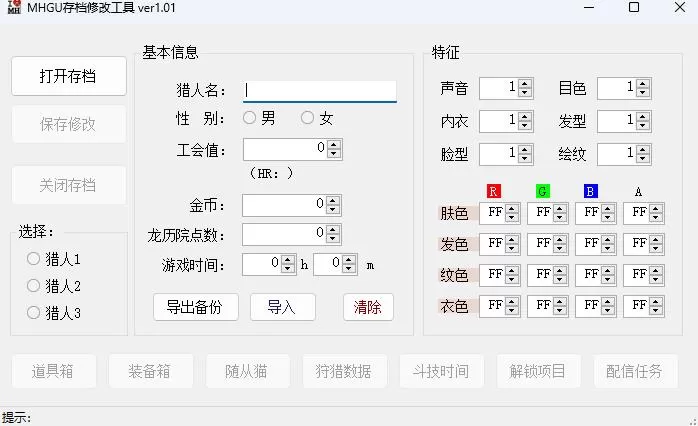Minimize the MHGU save editor window
This screenshot has width=698, height=426.
tap(589, 8)
